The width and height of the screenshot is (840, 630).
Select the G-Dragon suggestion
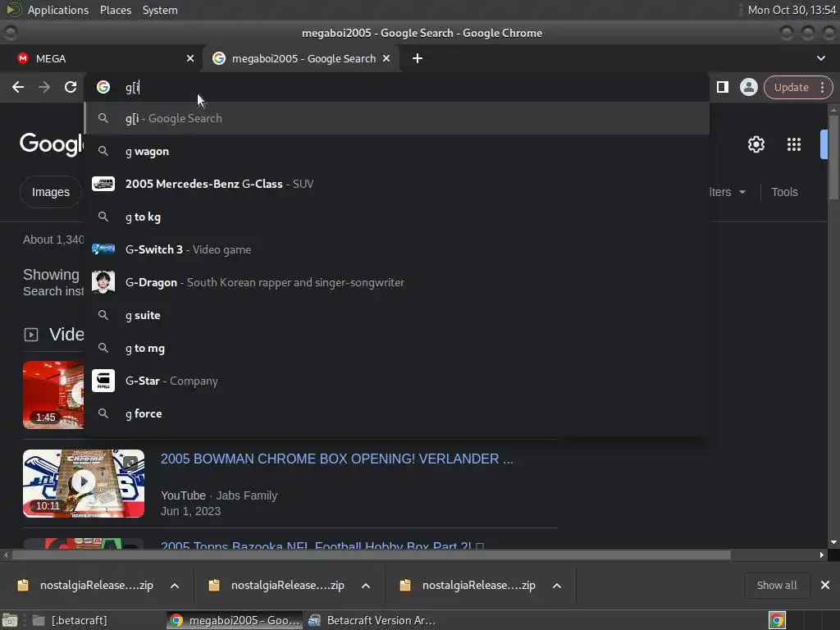(x=397, y=282)
